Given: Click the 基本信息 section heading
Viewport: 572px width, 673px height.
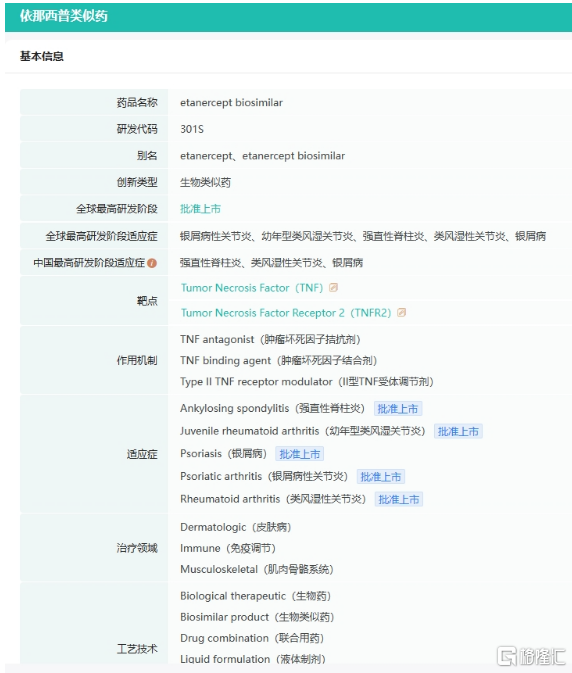Looking at the screenshot, I should pyautogui.click(x=42, y=56).
